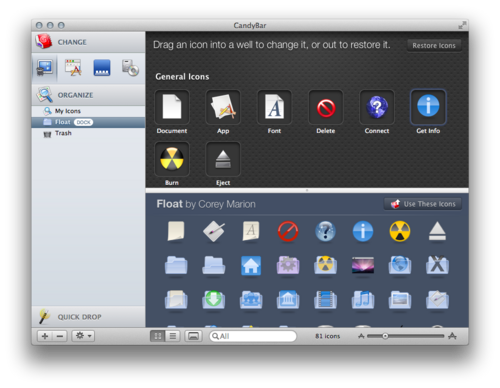500x388 pixels.
Task: Select the Float burn folder icon
Action: pyautogui.click(x=325, y=265)
